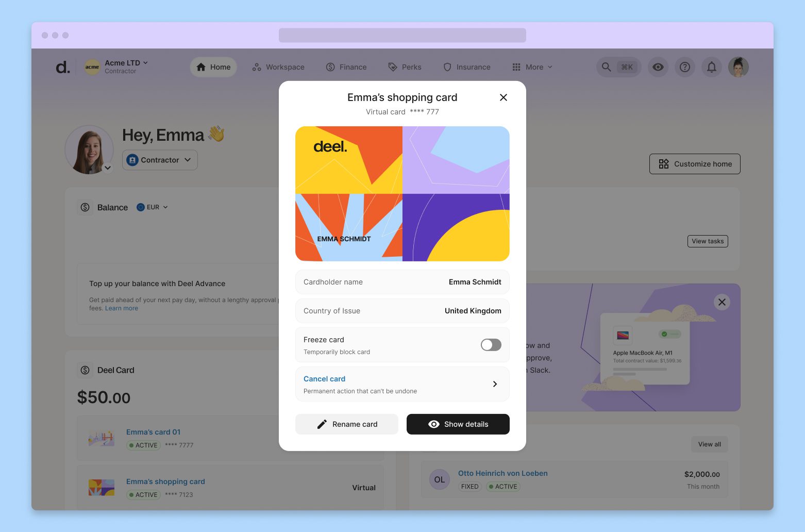Click the eye visibility icon in header
This screenshot has width=805, height=532.
coord(658,67)
